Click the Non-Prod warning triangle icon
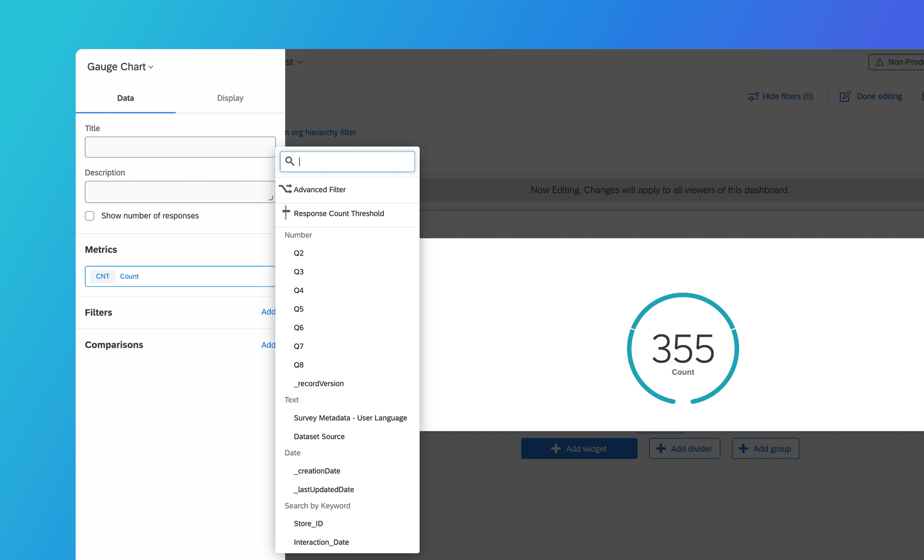The height and width of the screenshot is (560, 924). point(879,62)
